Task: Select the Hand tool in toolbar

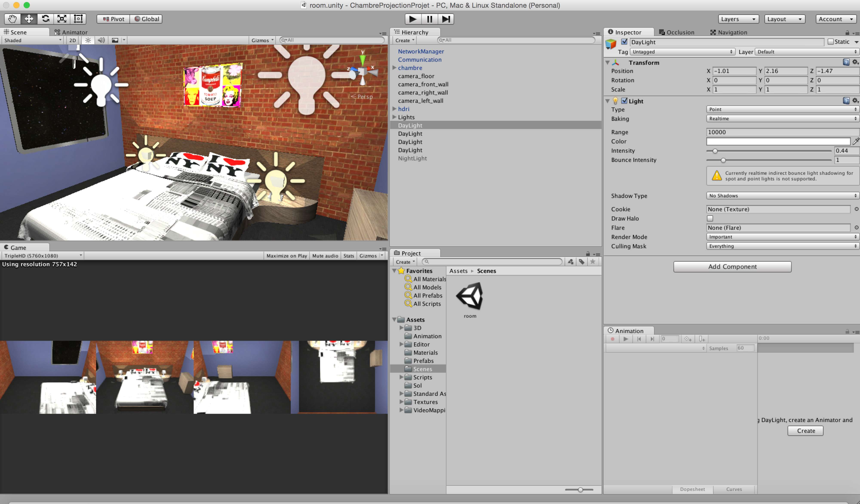Action: (x=12, y=19)
